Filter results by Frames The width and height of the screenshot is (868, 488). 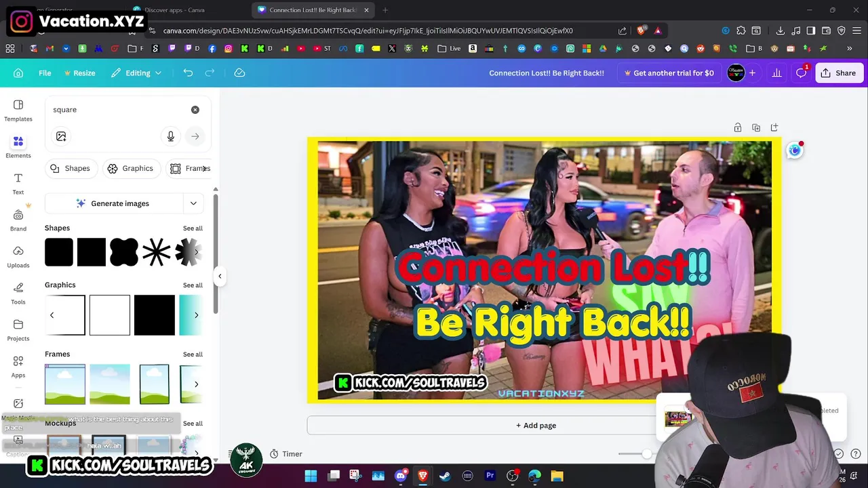[x=189, y=168]
